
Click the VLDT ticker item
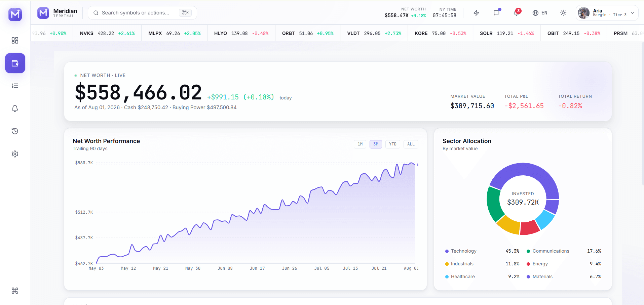(x=374, y=33)
